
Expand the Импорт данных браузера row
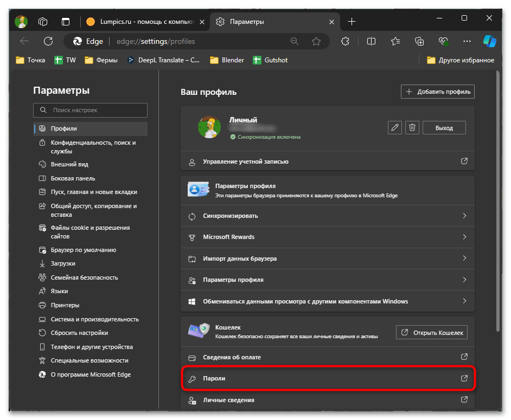(328, 259)
